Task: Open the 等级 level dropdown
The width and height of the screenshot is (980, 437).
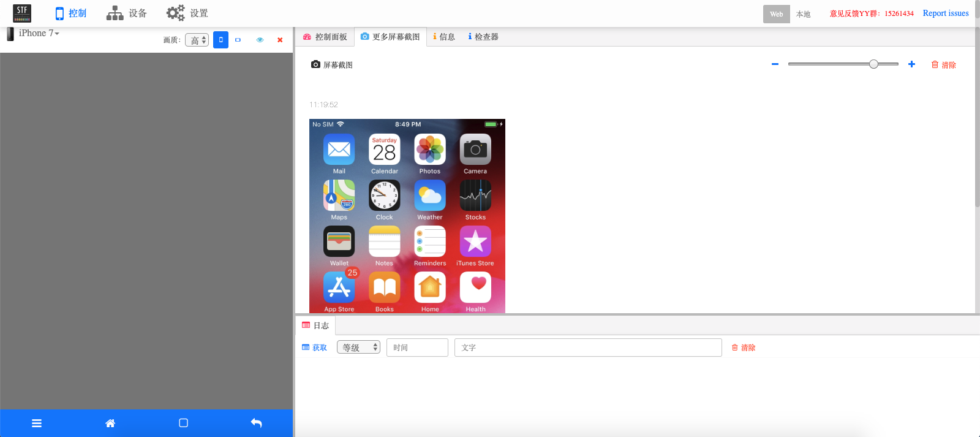Action: [358, 348]
